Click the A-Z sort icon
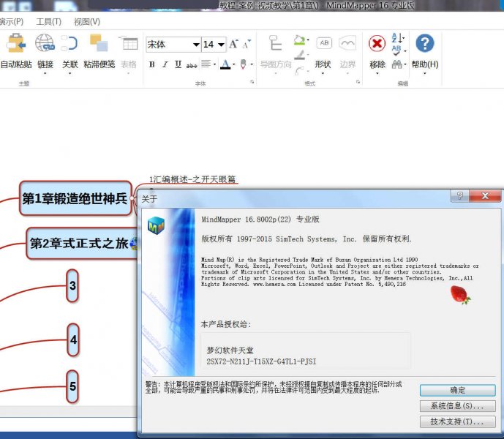Image resolution: width=504 pixels, height=439 pixels. [x=397, y=38]
